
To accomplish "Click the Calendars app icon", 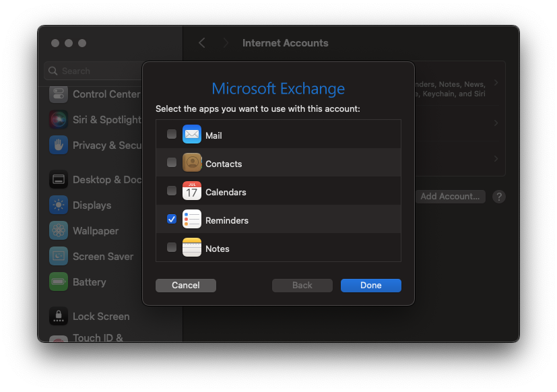I will [x=192, y=191].
